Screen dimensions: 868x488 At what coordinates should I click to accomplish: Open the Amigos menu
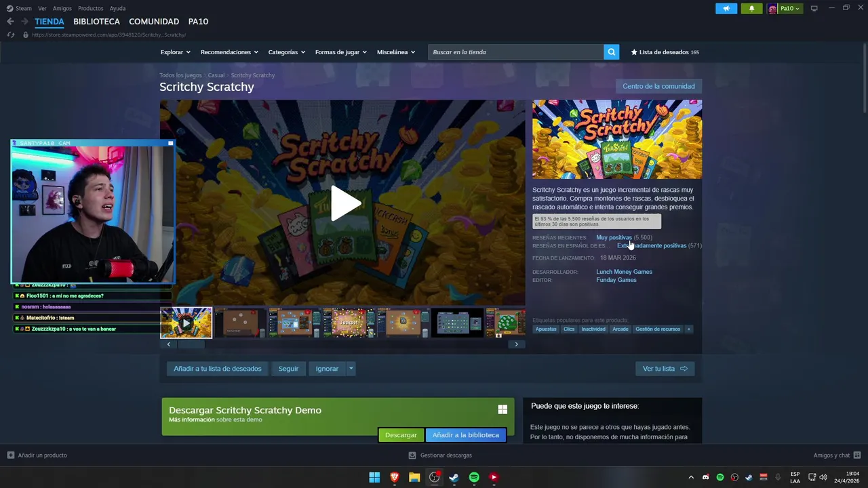click(x=62, y=8)
